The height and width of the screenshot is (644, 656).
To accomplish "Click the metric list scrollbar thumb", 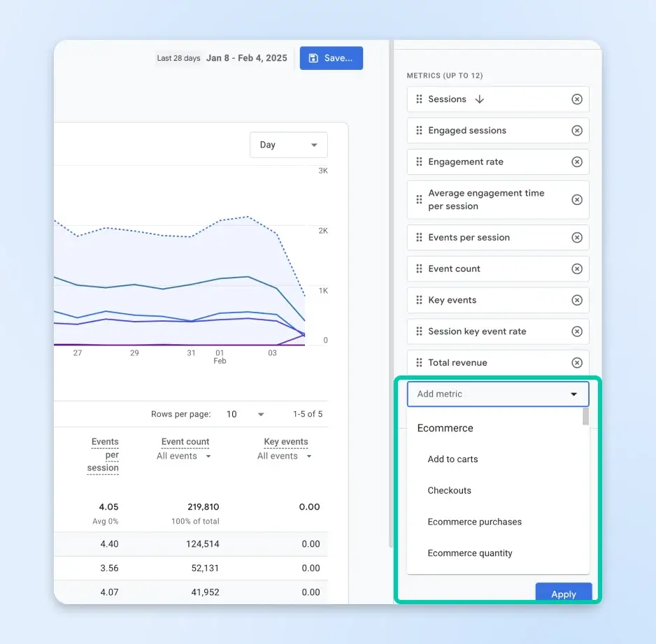I will click(585, 417).
